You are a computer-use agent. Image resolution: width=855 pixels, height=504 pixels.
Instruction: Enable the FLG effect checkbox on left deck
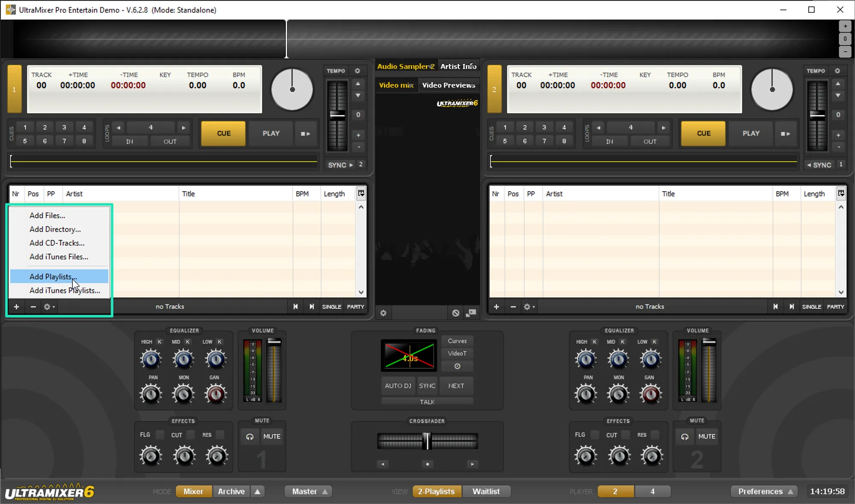[160, 435]
